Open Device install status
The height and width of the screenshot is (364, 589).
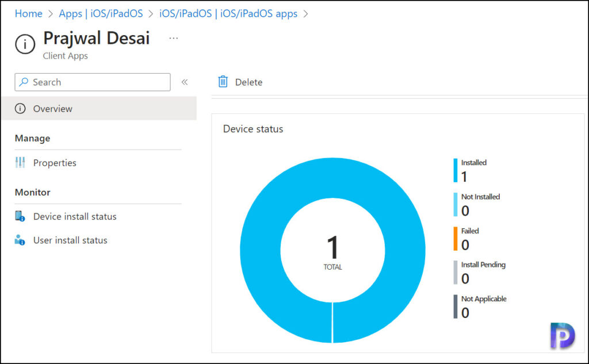coord(75,216)
